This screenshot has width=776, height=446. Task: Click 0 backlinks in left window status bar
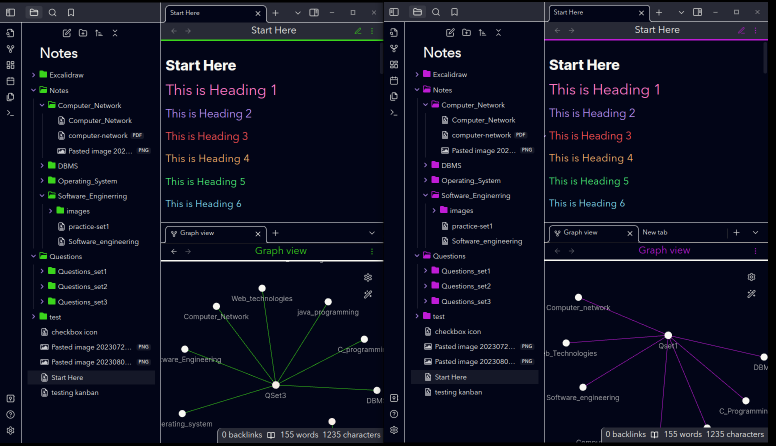242,435
